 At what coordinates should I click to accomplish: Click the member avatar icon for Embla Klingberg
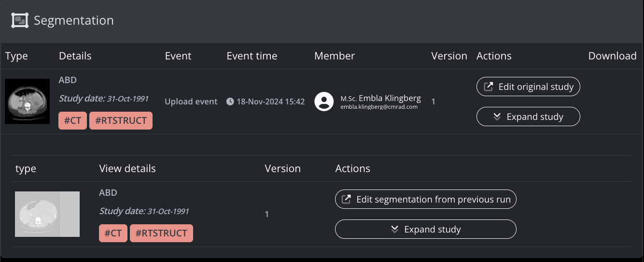tap(324, 102)
